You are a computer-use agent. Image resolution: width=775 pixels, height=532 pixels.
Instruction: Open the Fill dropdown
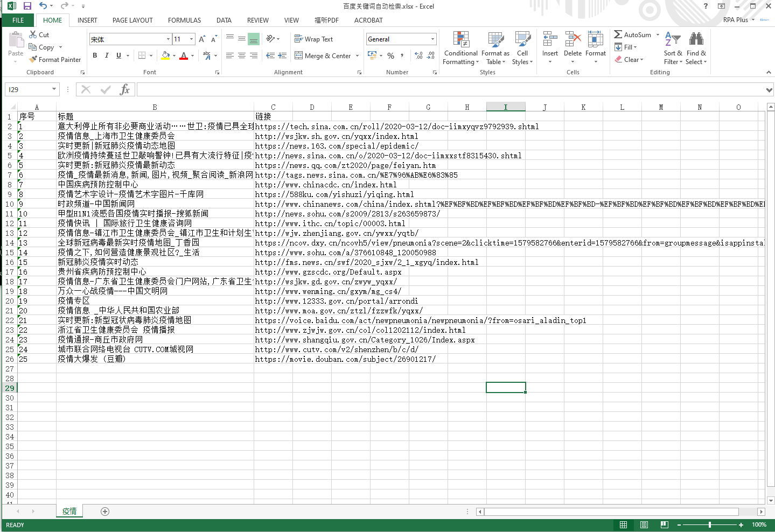pyautogui.click(x=626, y=47)
